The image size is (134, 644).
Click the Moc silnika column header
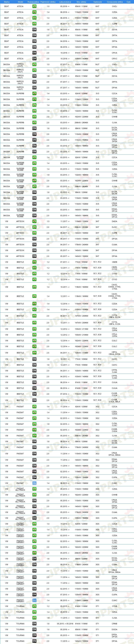coord(81,2)
